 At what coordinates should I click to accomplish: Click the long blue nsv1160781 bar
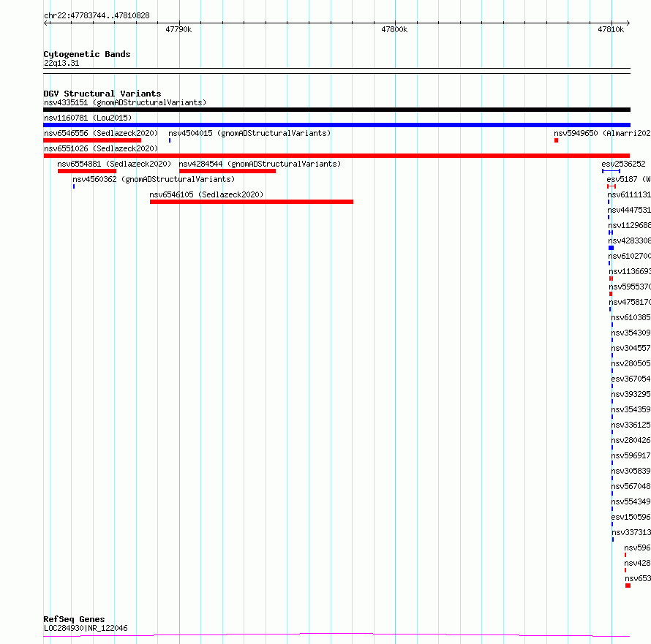(x=336, y=125)
